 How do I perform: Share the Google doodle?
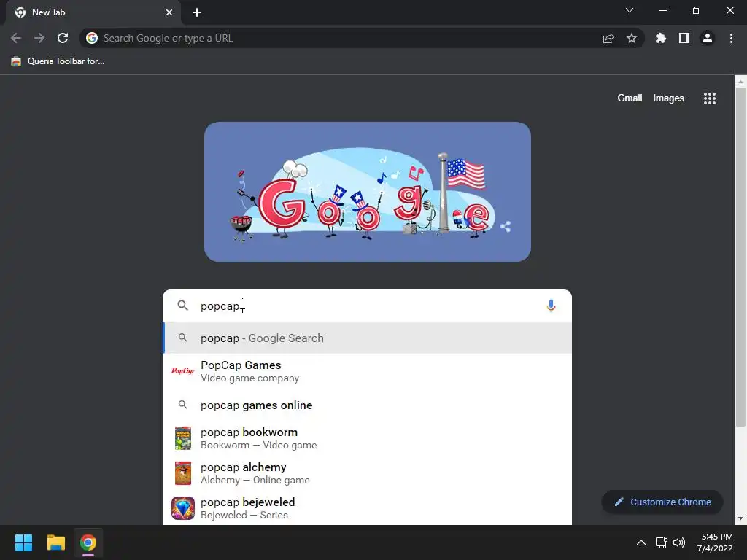[506, 227]
